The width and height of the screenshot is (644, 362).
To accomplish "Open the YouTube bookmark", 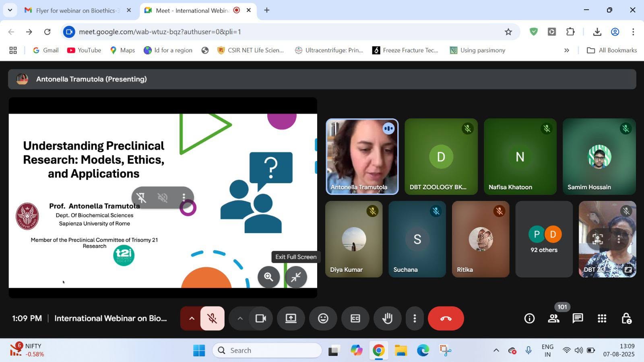I will (x=84, y=50).
